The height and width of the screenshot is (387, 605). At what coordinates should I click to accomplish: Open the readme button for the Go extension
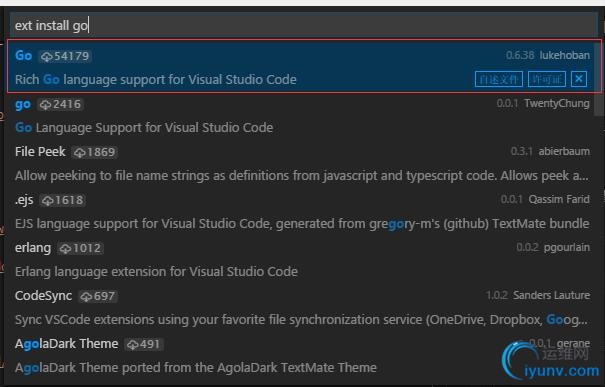pos(499,79)
